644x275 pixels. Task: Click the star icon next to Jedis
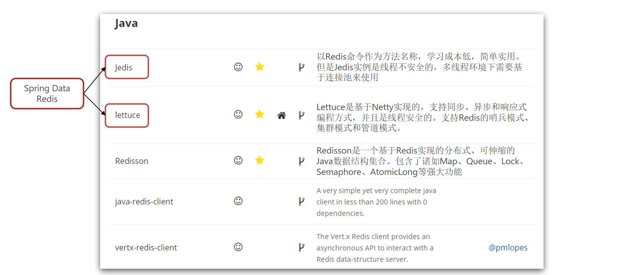260,67
